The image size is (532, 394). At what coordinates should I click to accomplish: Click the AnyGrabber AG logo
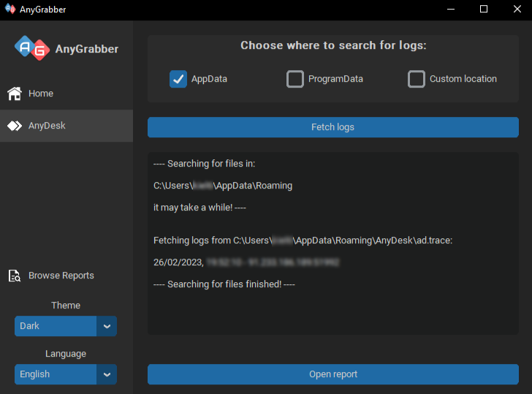click(32, 48)
